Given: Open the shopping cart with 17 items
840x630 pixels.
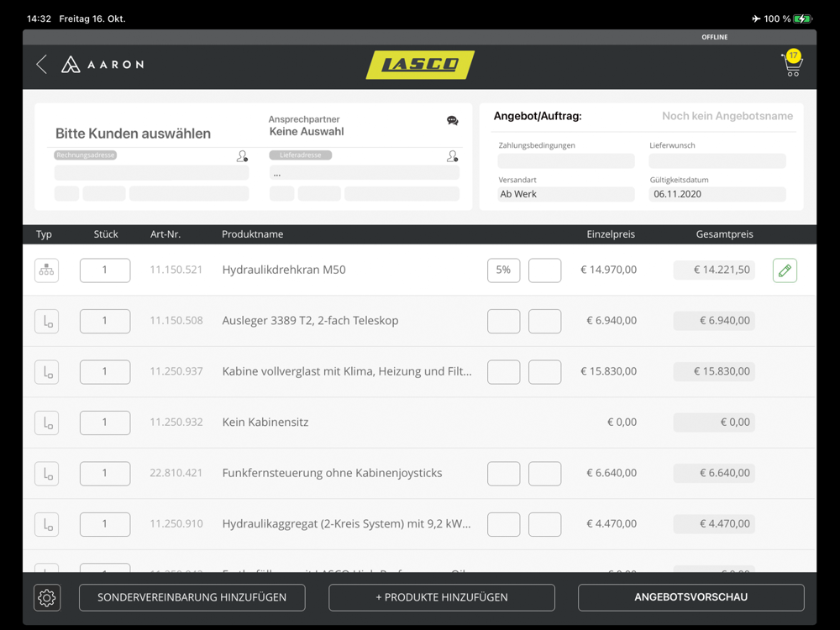Looking at the screenshot, I should pyautogui.click(x=792, y=63).
